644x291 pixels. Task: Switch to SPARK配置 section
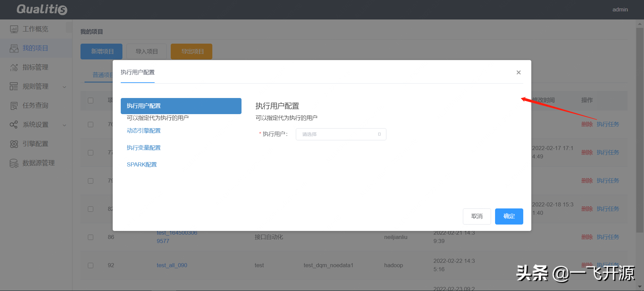(x=142, y=164)
